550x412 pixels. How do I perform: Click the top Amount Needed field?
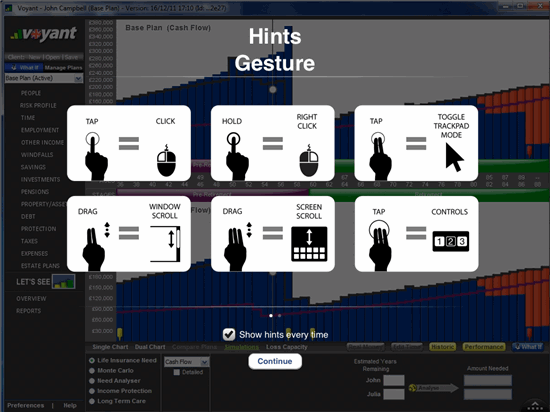pyautogui.click(x=488, y=380)
